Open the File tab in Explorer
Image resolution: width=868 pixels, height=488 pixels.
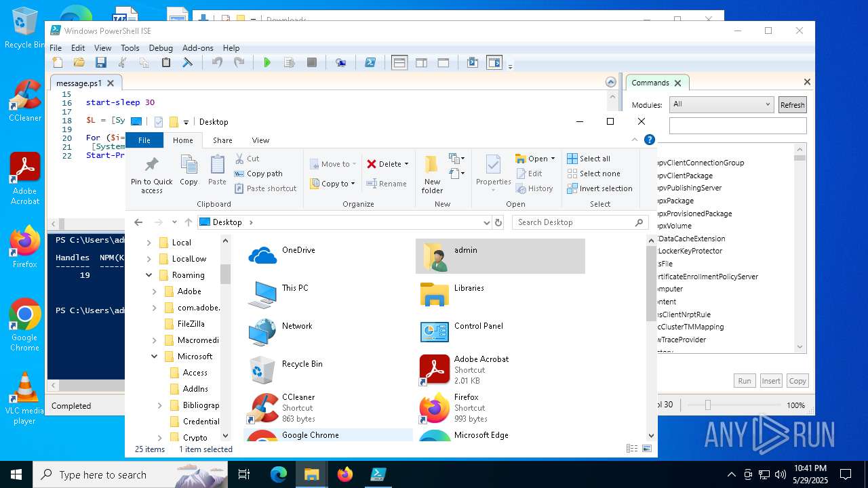click(144, 140)
